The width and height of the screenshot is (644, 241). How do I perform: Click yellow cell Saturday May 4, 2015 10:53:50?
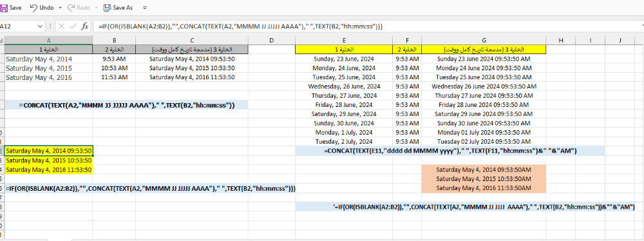[48, 160]
